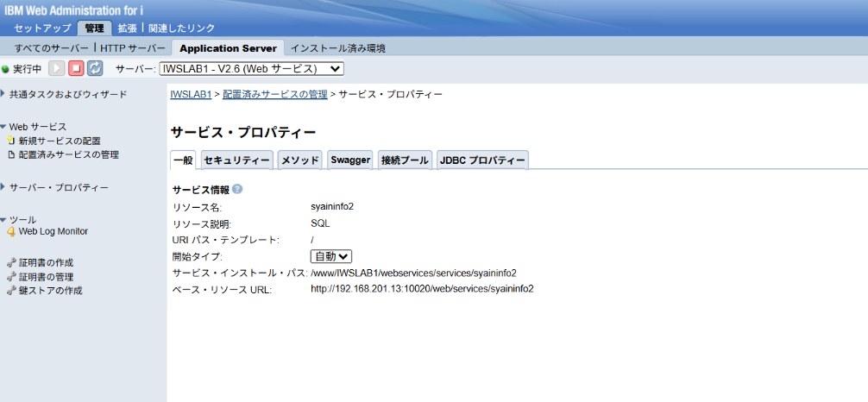Open Web Log Monitor link

[53, 231]
